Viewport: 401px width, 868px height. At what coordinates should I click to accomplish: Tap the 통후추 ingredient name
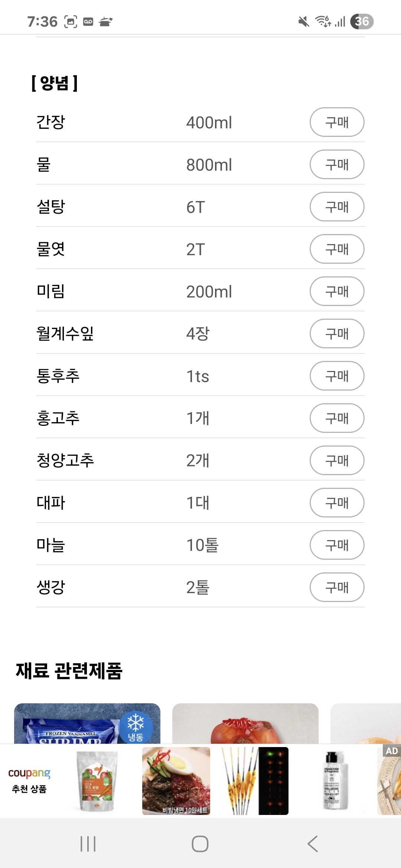(58, 376)
